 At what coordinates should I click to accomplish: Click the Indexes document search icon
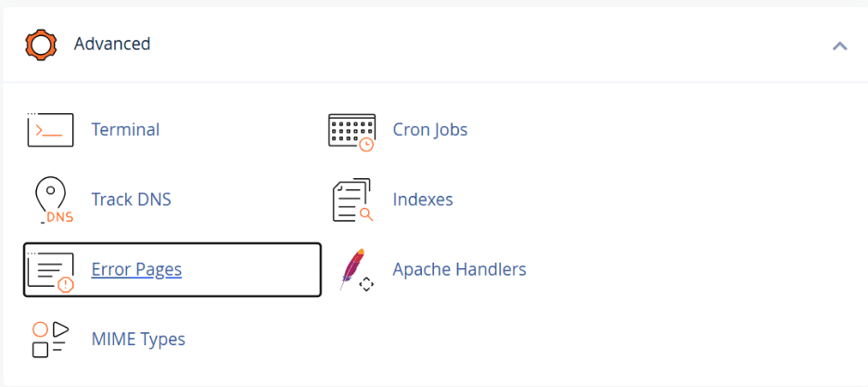pyautogui.click(x=351, y=200)
